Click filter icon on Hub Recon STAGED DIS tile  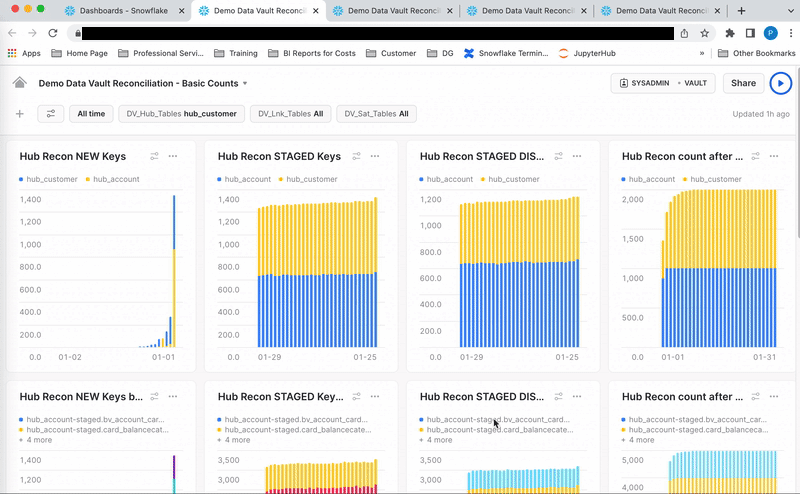point(559,156)
